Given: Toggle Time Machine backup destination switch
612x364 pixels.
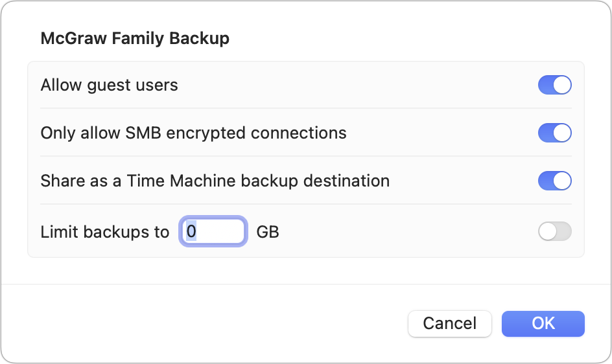Looking at the screenshot, I should pos(554,181).
